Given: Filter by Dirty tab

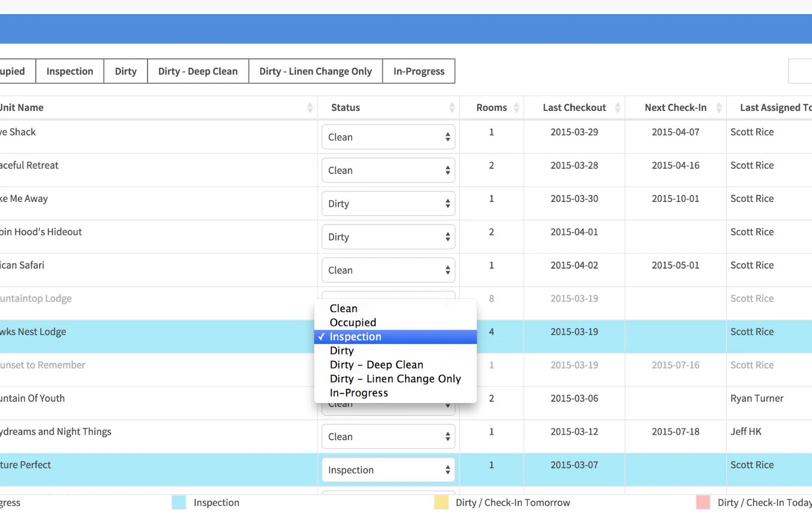Looking at the screenshot, I should click(126, 71).
